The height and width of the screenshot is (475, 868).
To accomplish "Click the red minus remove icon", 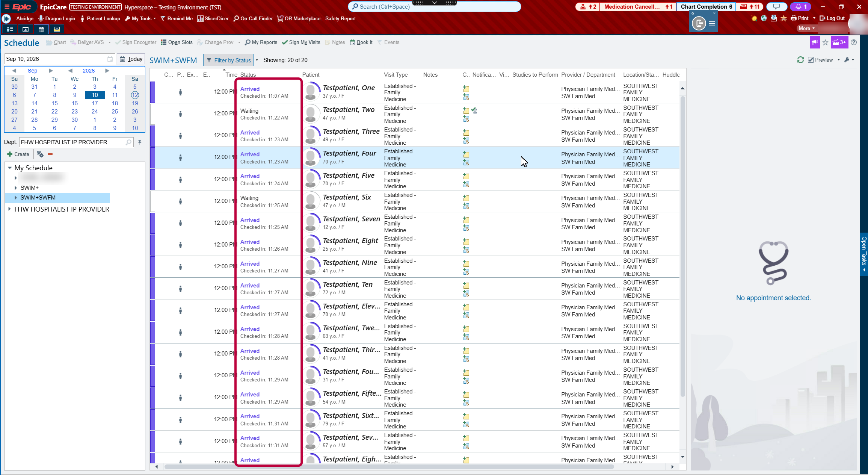I will click(x=50, y=154).
